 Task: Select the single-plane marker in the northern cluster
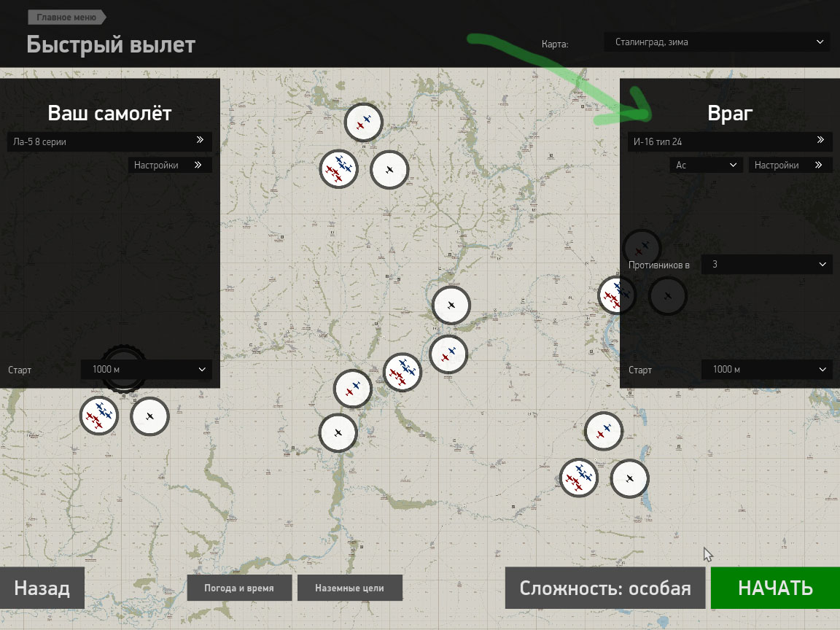[x=389, y=170]
